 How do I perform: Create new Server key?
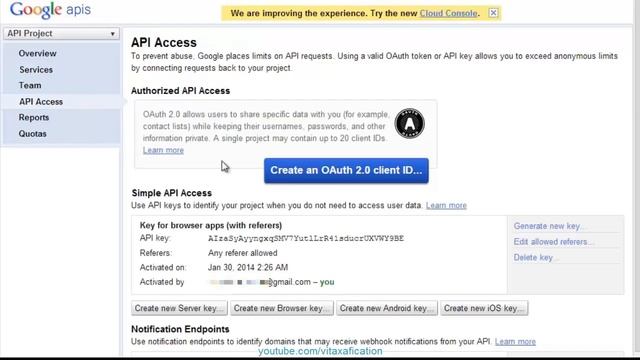[x=179, y=308]
